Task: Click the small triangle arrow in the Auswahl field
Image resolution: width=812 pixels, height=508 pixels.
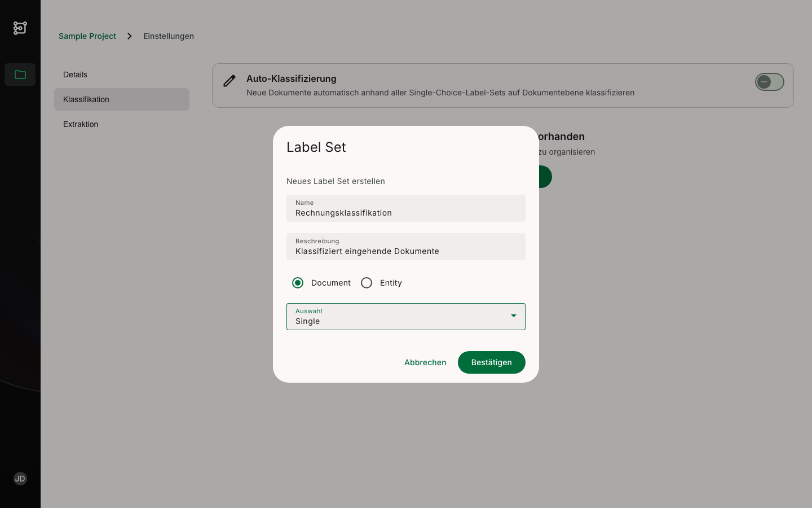Action: tap(513, 316)
